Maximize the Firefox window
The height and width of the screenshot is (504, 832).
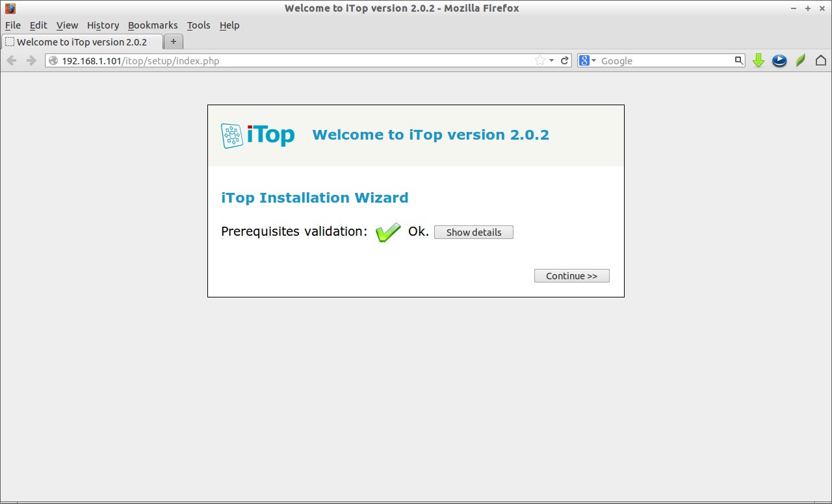pyautogui.click(x=808, y=8)
